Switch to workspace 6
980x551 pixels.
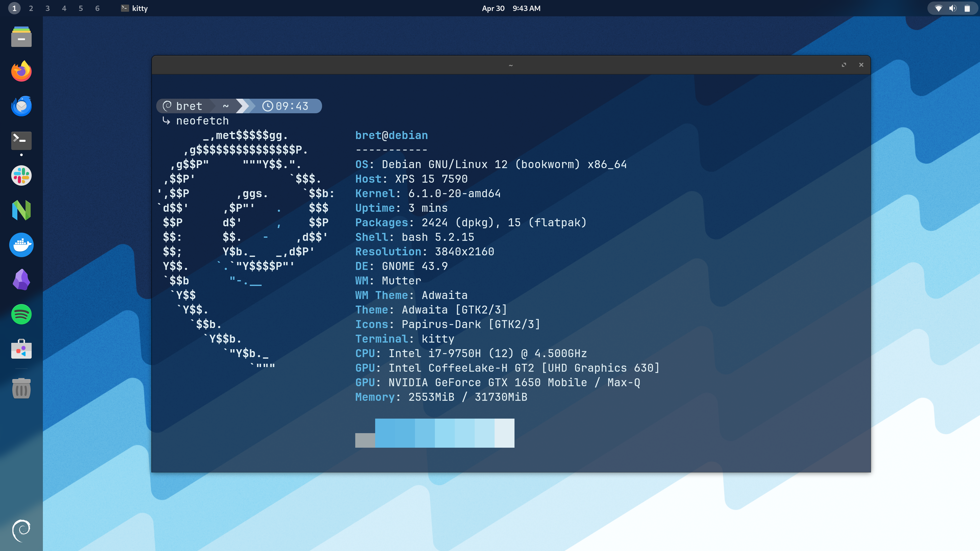point(97,8)
